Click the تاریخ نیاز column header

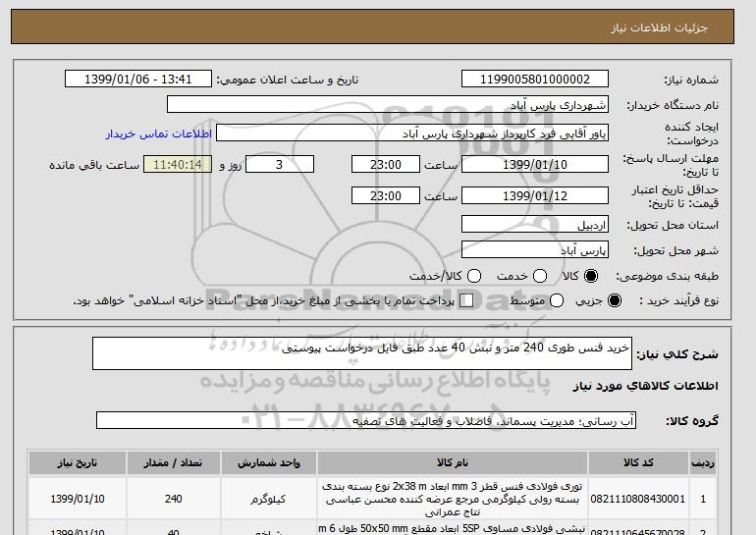click(78, 462)
